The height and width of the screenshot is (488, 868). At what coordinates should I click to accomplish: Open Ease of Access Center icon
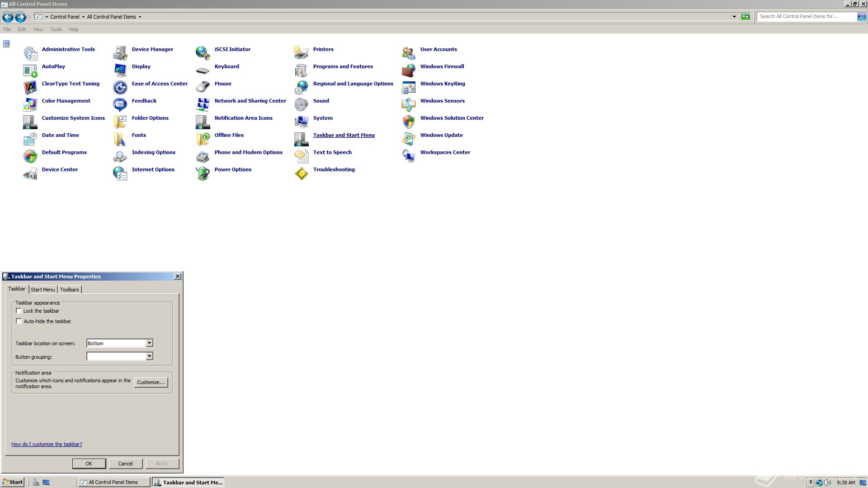click(x=120, y=88)
